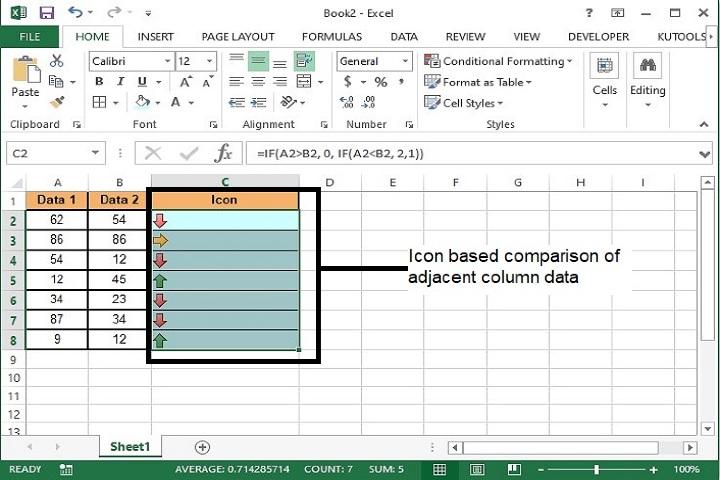Viewport: 720px width, 480px height.
Task: Apply cell borders
Action: [99, 102]
